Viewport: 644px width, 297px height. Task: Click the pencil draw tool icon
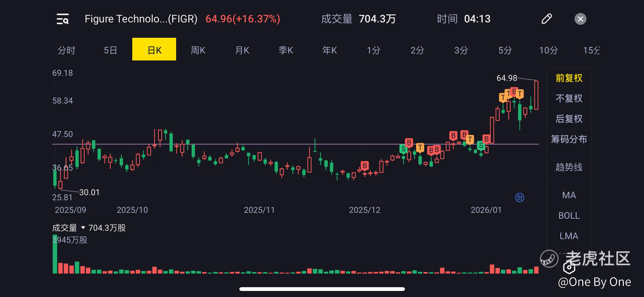[x=546, y=19]
